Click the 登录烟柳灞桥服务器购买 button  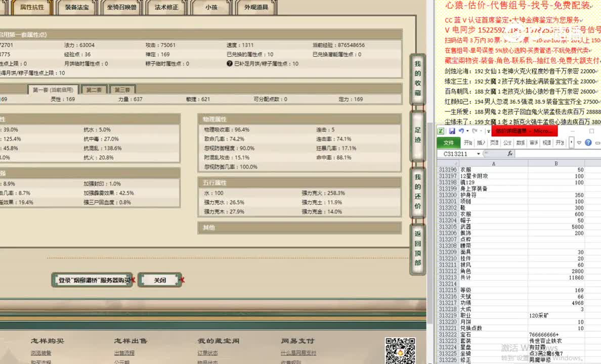pyautogui.click(x=92, y=279)
